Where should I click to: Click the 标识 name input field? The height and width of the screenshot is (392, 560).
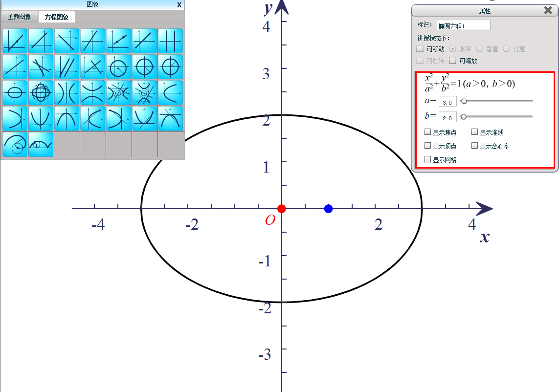(x=463, y=25)
